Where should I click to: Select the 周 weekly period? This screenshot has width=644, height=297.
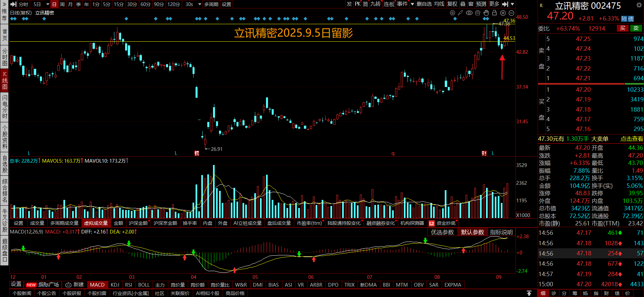pos(62,4)
